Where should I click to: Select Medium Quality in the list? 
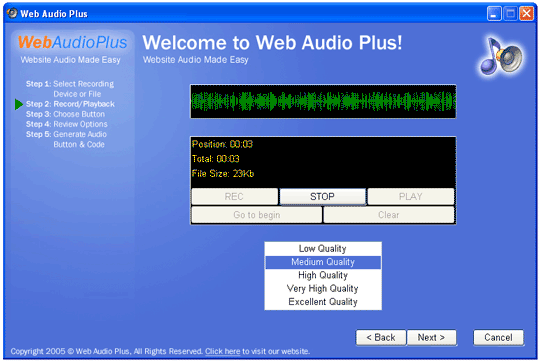coord(323,262)
